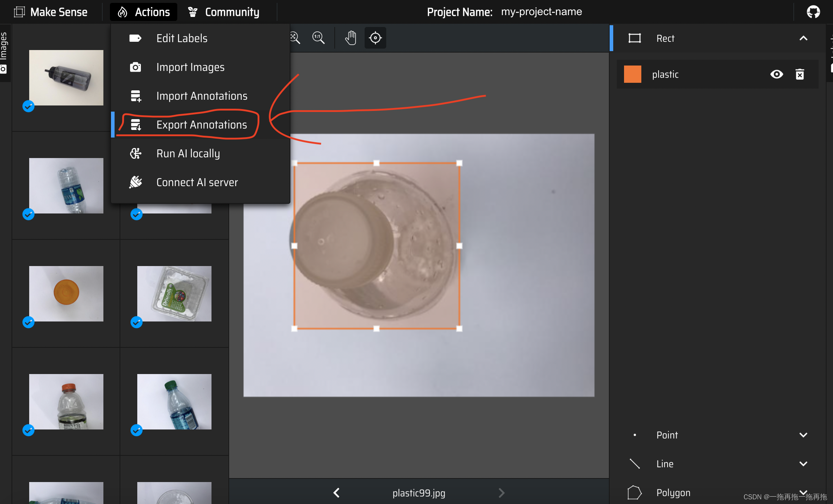Viewport: 833px width, 504px height.
Task: Click the Community plant icon
Action: [x=193, y=12]
